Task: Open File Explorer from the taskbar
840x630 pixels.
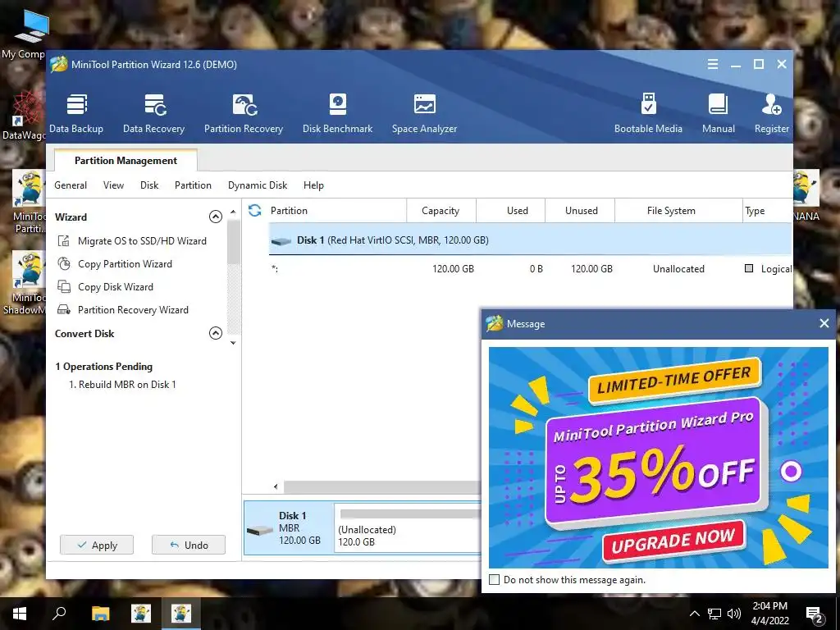Action: pos(100,614)
